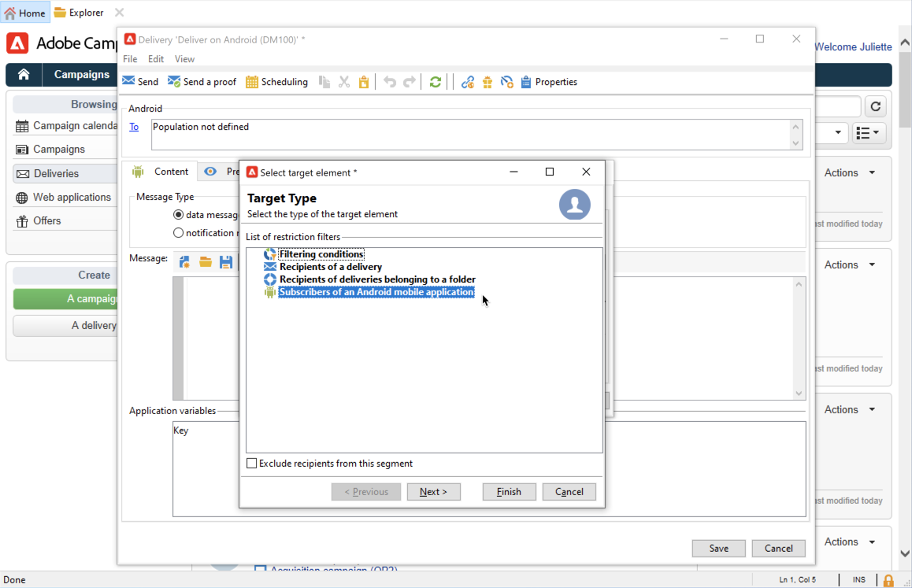Click the To link
912x588 pixels.
(134, 127)
